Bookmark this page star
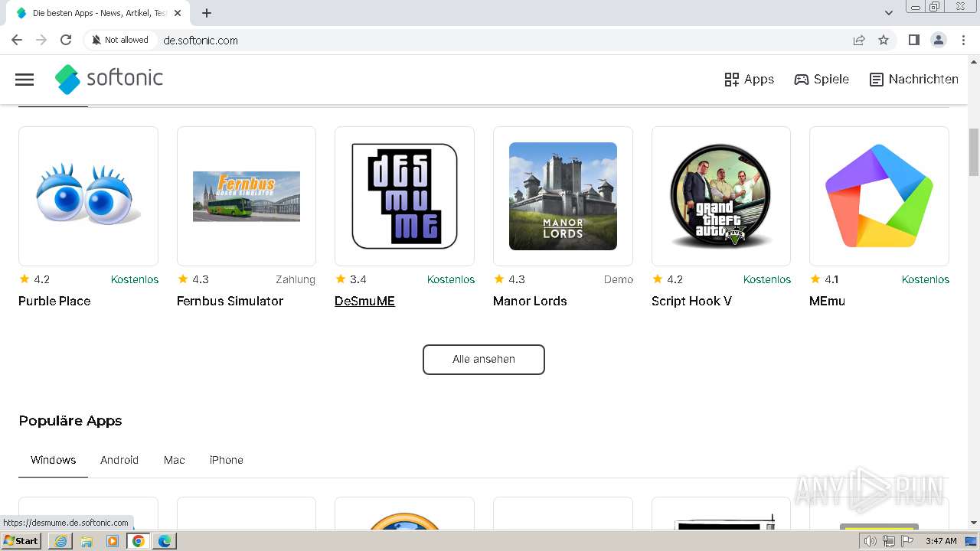The image size is (980, 551). tap(884, 40)
